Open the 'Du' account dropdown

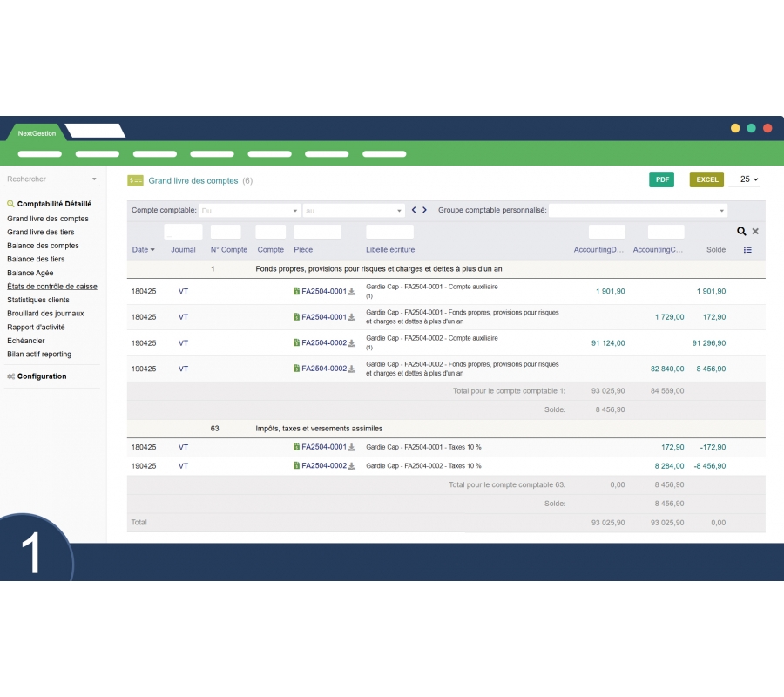click(249, 211)
